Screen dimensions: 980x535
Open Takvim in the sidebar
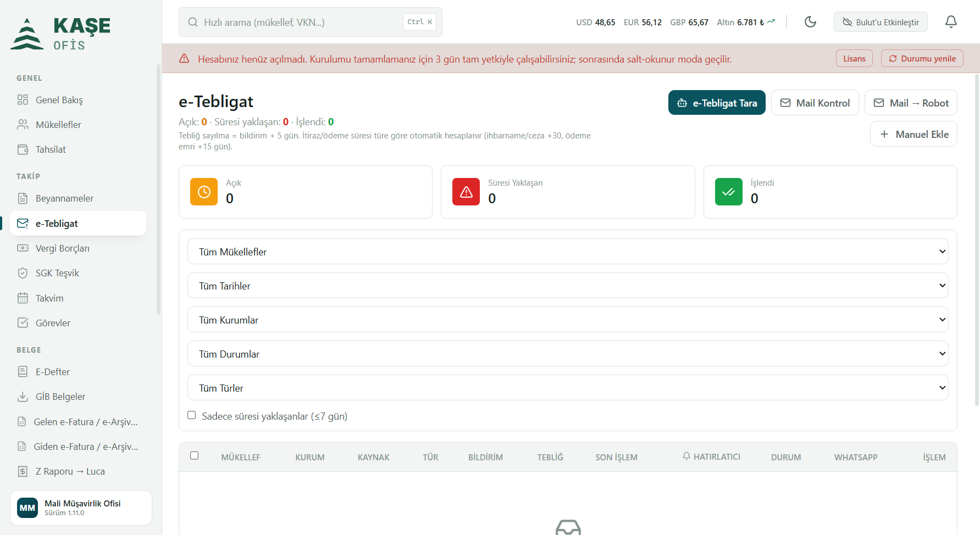click(x=78, y=298)
